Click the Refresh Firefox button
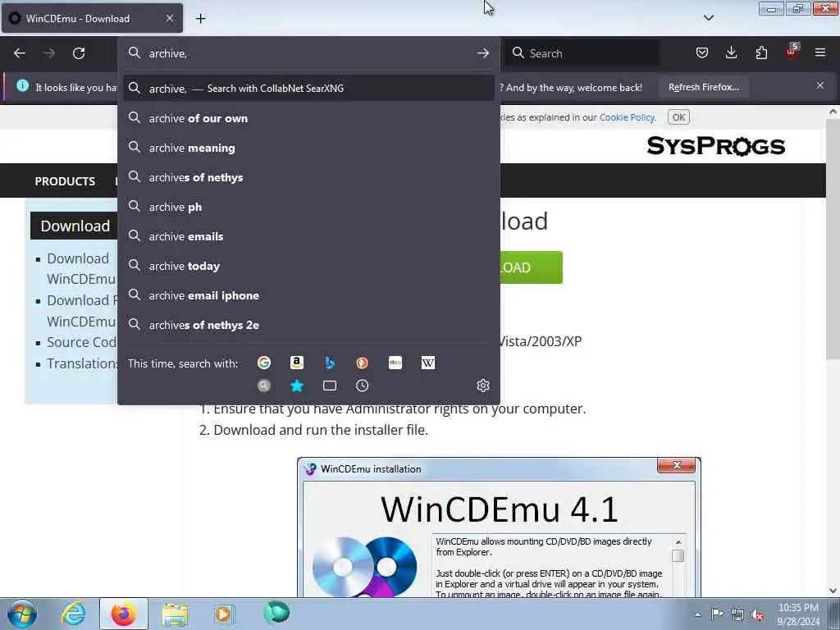This screenshot has width=840, height=630. point(703,87)
